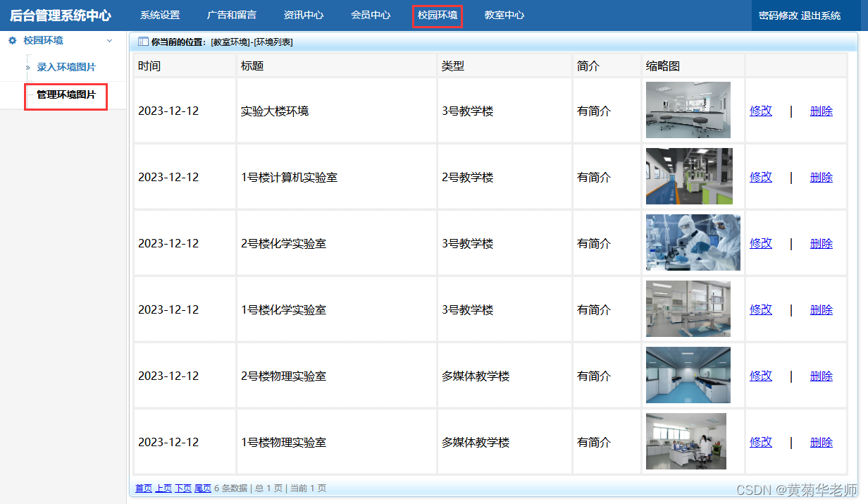Viewport: 868px width, 504px height.
Task: Open the 资讯中心 menu
Action: 303,15
